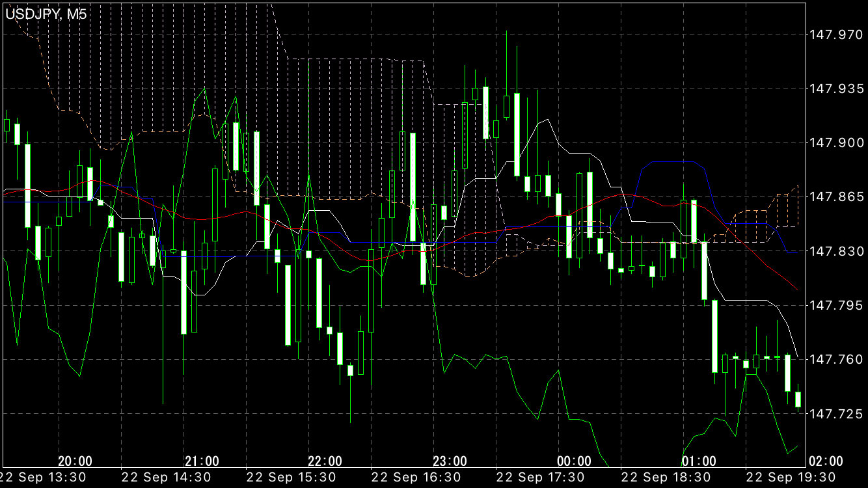Select the 147.970 price axis label
The width and height of the screenshot is (868, 488).
tap(834, 34)
